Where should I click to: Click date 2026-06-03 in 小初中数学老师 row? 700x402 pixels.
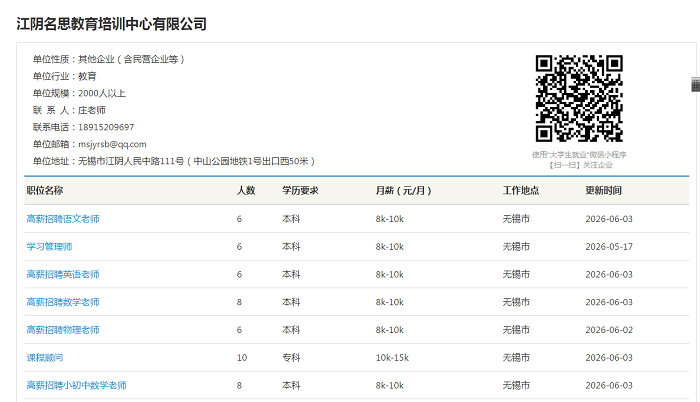(609, 385)
